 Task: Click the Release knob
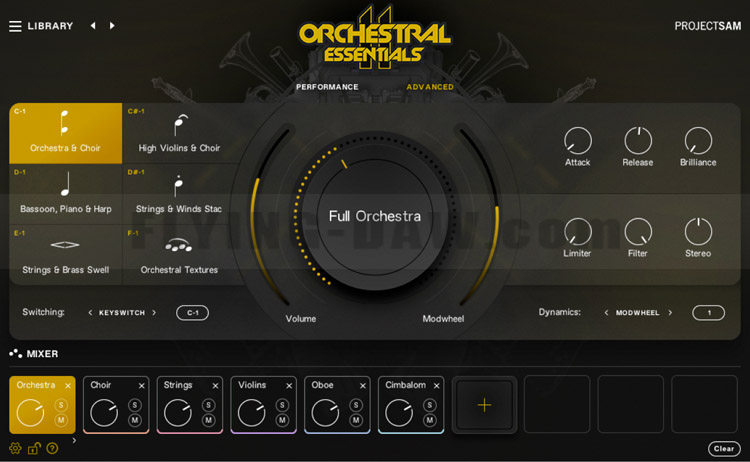tap(638, 141)
